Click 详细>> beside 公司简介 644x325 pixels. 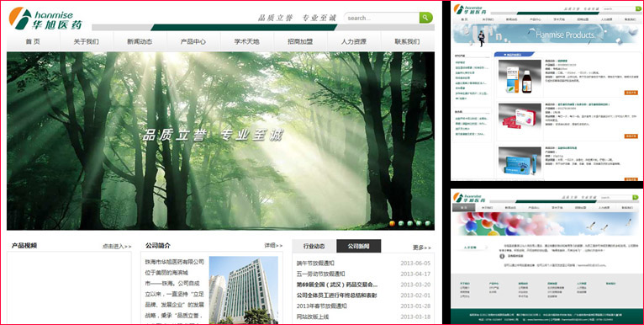coord(273,246)
